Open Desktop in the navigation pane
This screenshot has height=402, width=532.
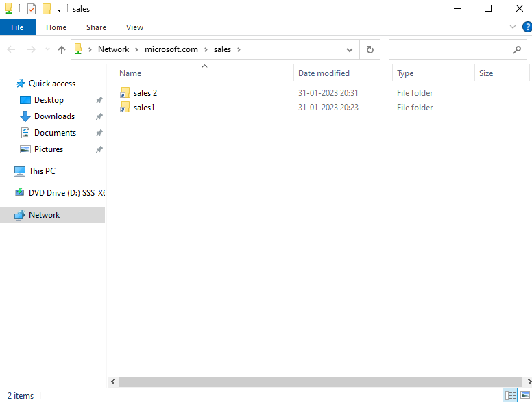click(x=49, y=100)
